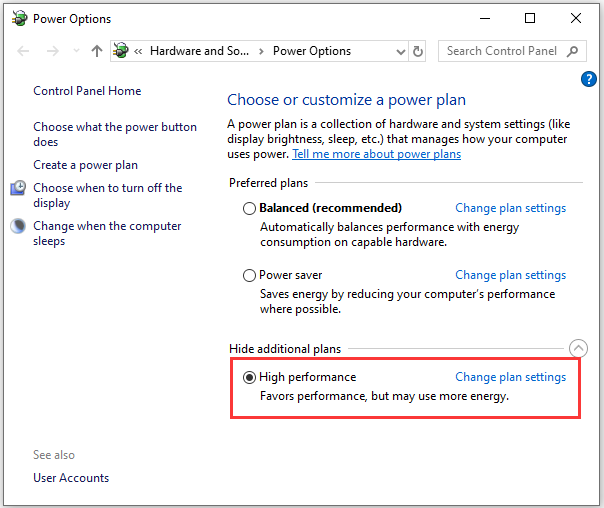Open Control Panel Home

pyautogui.click(x=87, y=91)
